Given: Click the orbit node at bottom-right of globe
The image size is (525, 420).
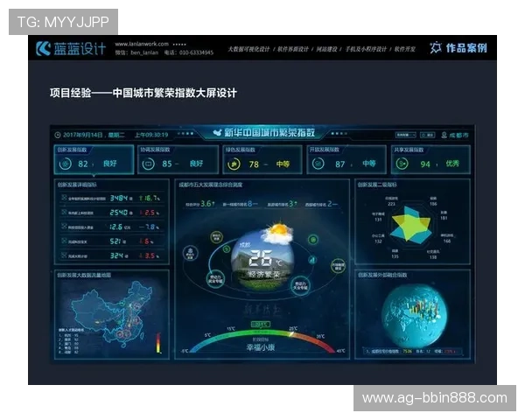Looking at the screenshot, I should point(300,285).
